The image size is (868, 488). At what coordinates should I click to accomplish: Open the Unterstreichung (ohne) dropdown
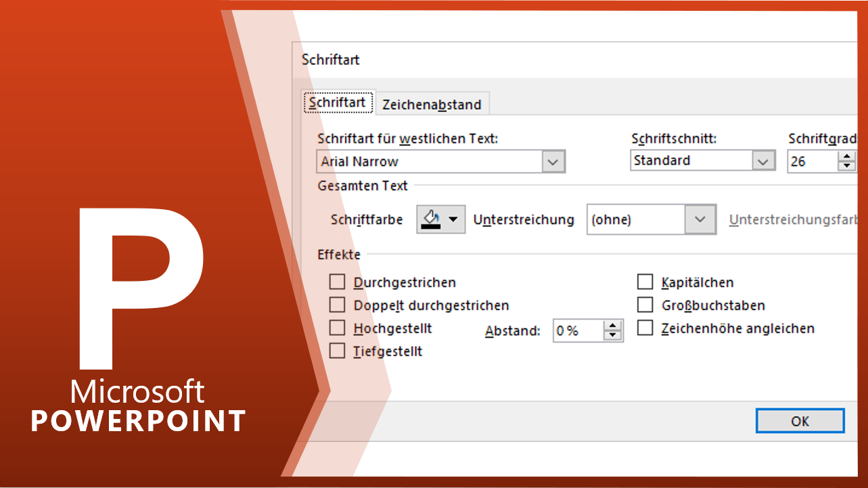pyautogui.click(x=700, y=219)
